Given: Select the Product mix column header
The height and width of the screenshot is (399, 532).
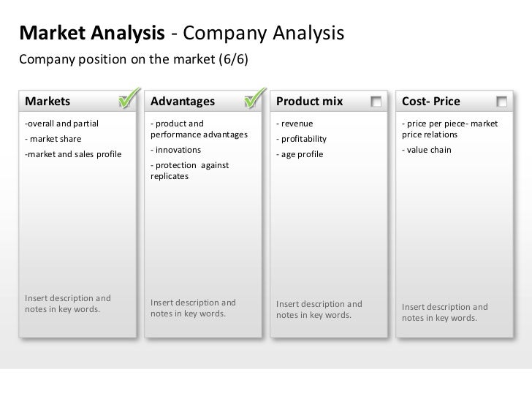Looking at the screenshot, I should coord(309,101).
